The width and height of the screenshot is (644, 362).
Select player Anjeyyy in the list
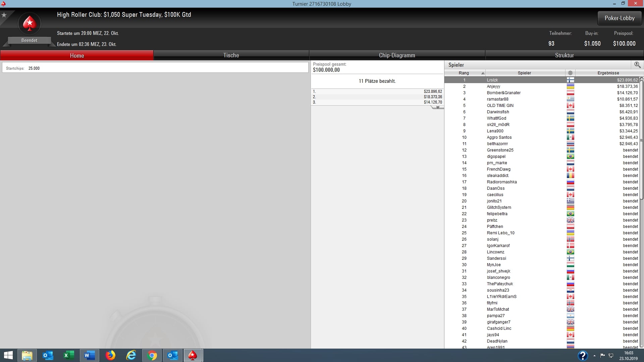[x=493, y=86]
